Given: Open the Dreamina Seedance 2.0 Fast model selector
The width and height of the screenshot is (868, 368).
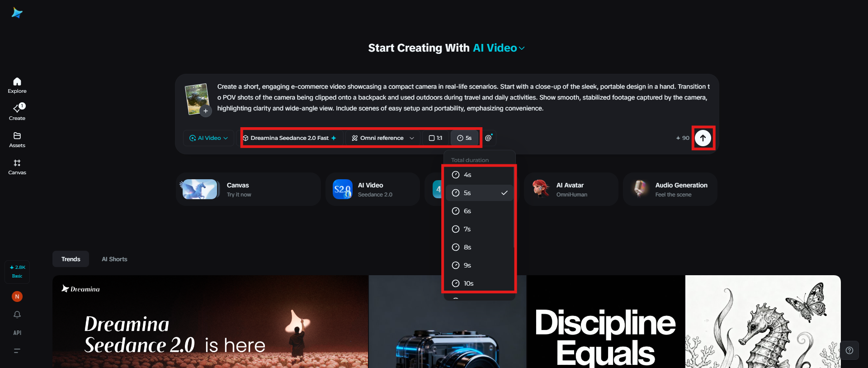Looking at the screenshot, I should pyautogui.click(x=290, y=138).
